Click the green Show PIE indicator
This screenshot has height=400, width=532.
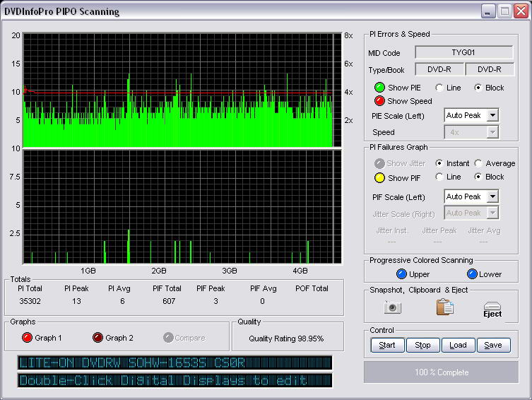(379, 88)
